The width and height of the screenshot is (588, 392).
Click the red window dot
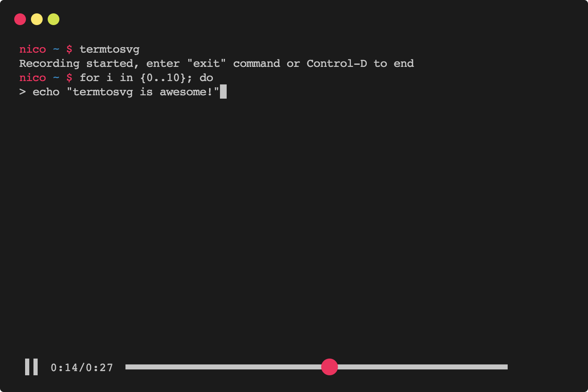click(x=20, y=19)
